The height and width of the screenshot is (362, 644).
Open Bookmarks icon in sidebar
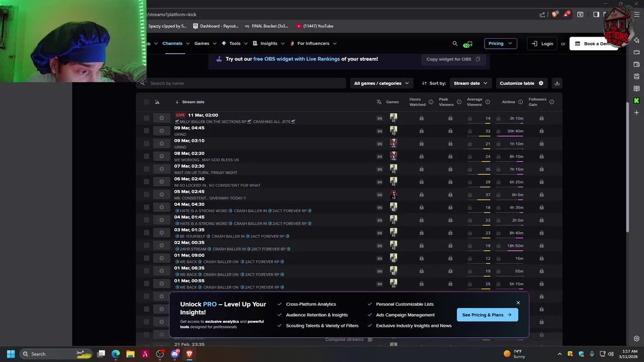(x=636, y=76)
